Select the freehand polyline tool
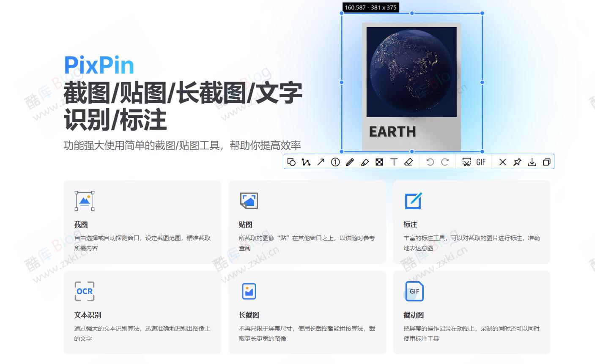Screen dimensions: 595x364 coord(306,161)
